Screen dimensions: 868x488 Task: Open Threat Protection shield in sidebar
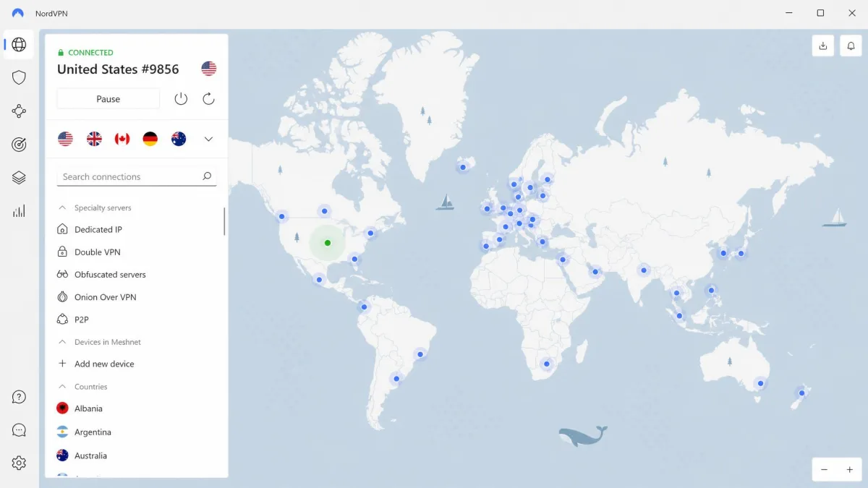point(20,77)
